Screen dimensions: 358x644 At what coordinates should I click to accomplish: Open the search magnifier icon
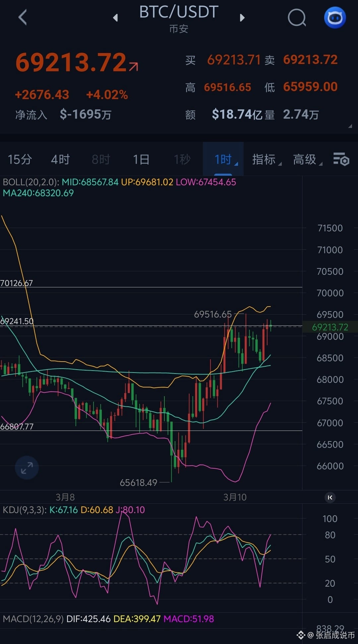(297, 18)
